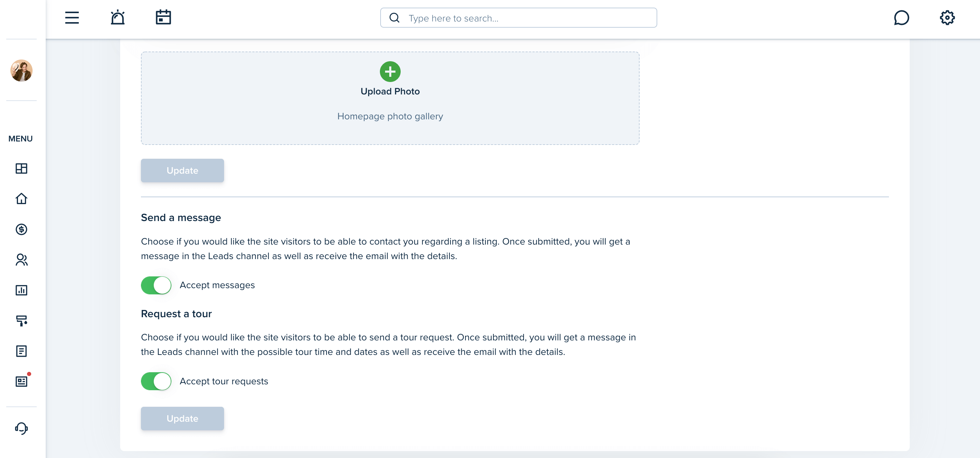Open settings gear icon
This screenshot has width=980, height=458.
947,18
